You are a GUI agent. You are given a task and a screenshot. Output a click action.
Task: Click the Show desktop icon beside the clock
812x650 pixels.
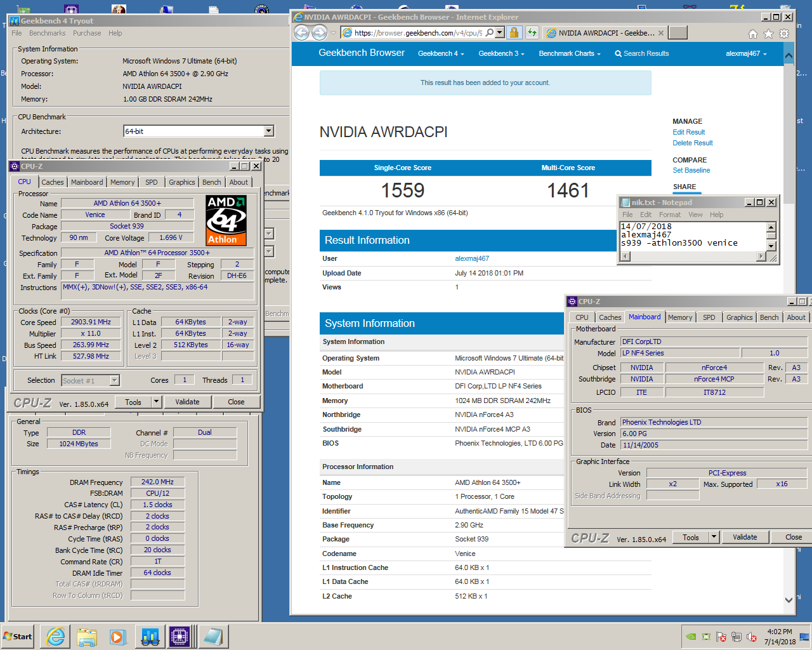coord(804,637)
